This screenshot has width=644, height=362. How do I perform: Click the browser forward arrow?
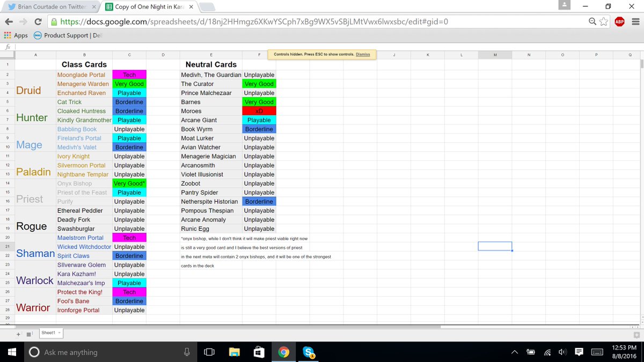(x=23, y=22)
